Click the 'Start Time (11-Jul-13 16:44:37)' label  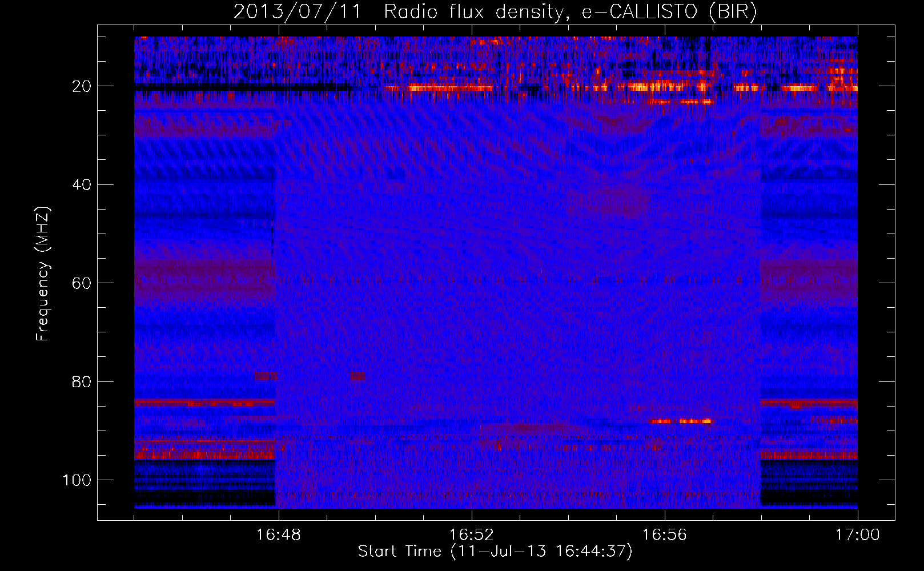point(495,552)
